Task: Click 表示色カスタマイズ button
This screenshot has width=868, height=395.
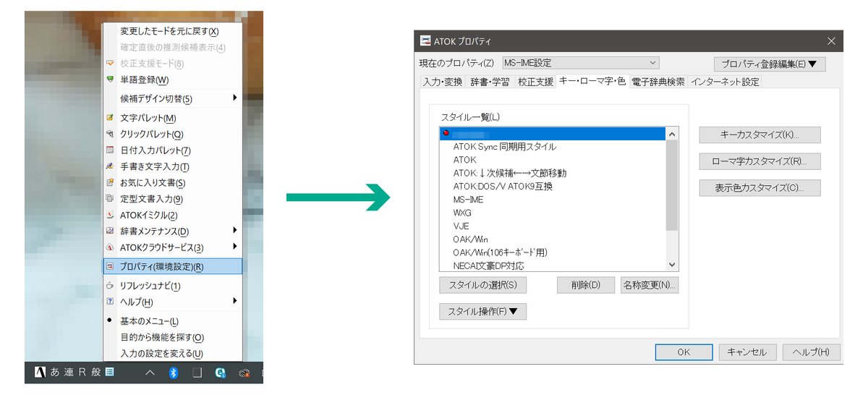Action: [x=759, y=188]
